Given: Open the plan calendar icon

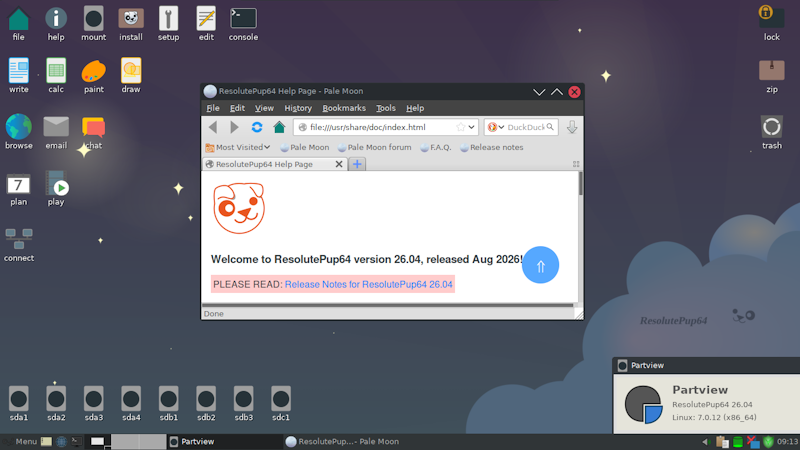Looking at the screenshot, I should point(19,184).
